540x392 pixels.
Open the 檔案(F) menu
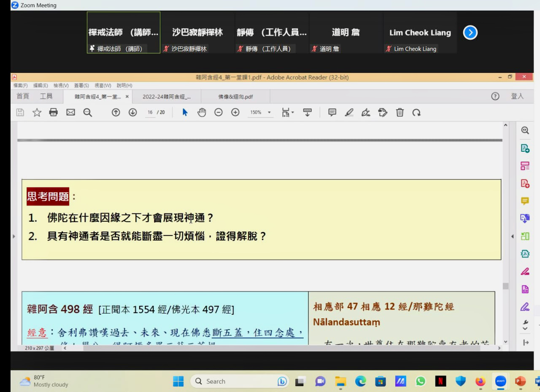21,86
